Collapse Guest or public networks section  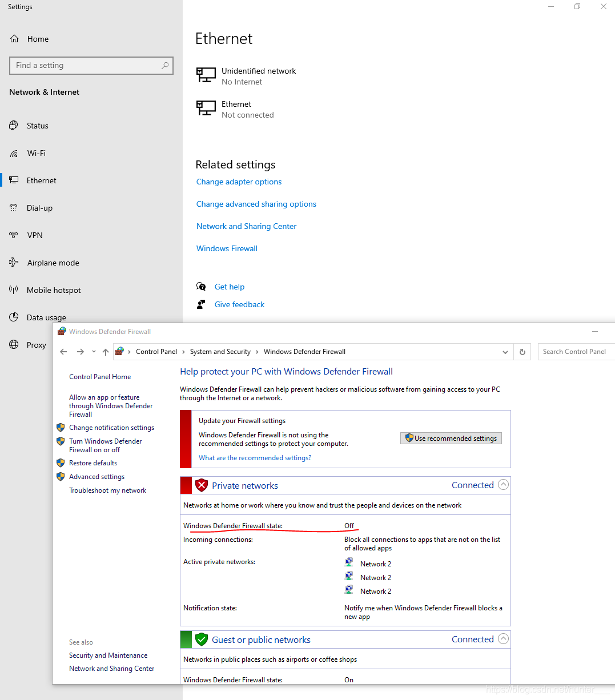point(503,639)
